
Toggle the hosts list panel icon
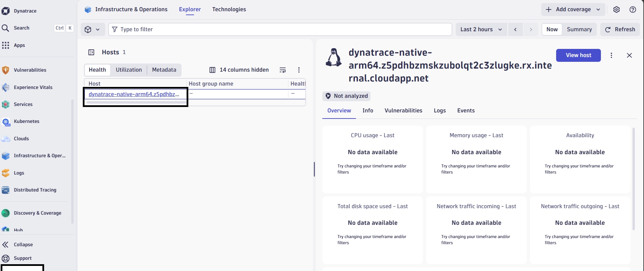coord(91,52)
